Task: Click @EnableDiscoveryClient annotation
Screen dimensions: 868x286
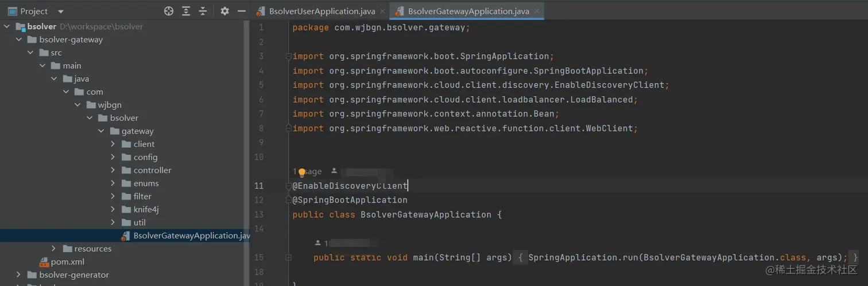Action: coord(350,186)
